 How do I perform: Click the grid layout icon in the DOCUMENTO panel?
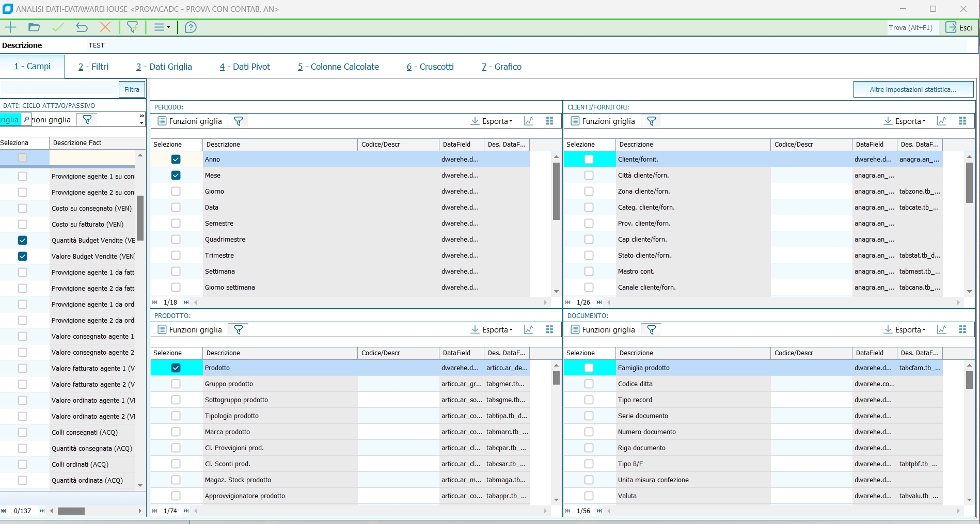tap(962, 330)
